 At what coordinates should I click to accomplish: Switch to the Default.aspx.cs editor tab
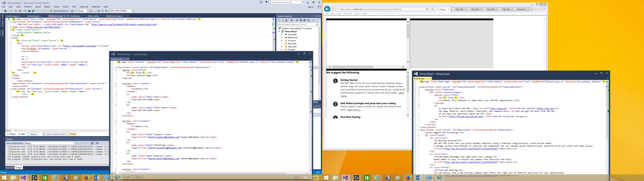(34, 16)
